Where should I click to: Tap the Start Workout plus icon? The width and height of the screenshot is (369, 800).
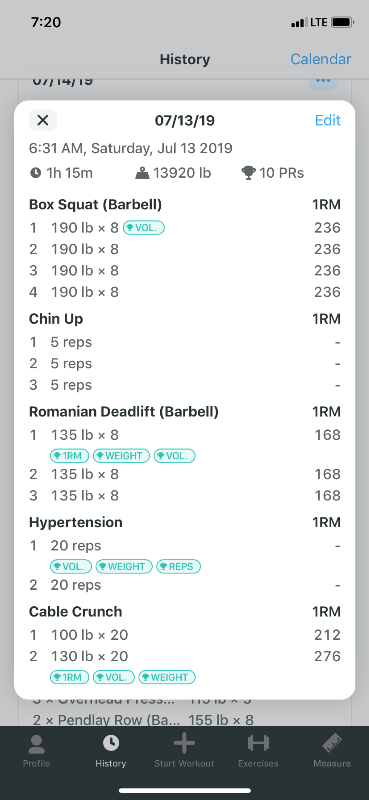(x=184, y=744)
